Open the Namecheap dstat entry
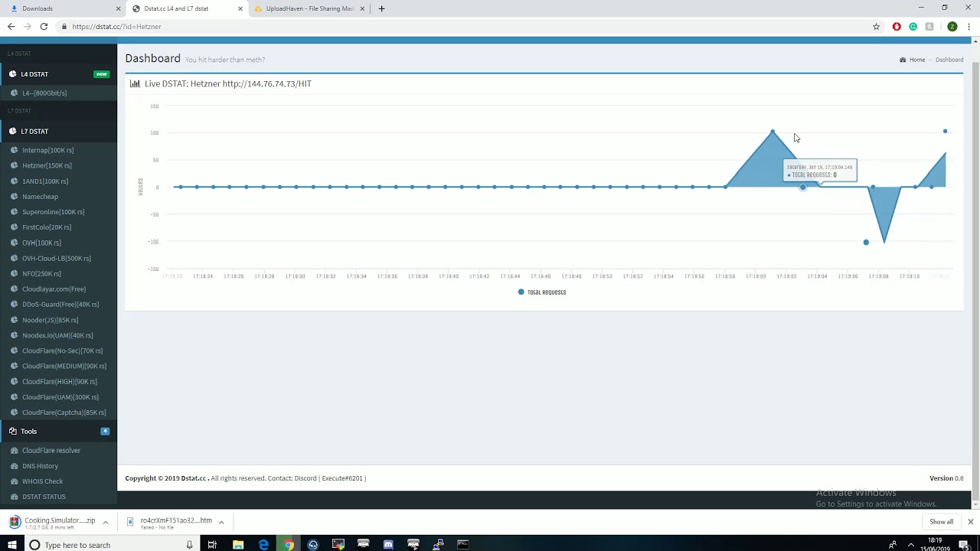 40,197
